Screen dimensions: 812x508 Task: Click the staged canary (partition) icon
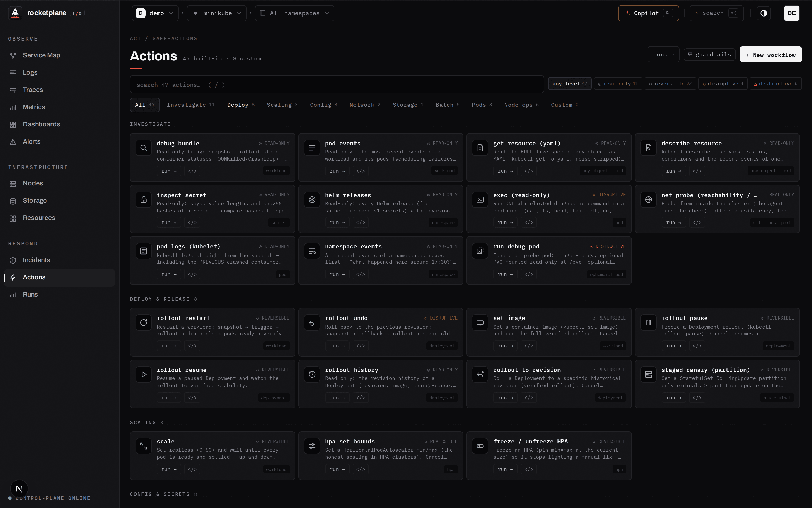(649, 374)
